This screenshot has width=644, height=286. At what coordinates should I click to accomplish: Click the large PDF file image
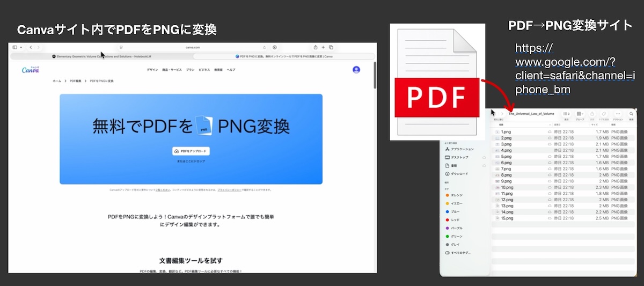(437, 82)
